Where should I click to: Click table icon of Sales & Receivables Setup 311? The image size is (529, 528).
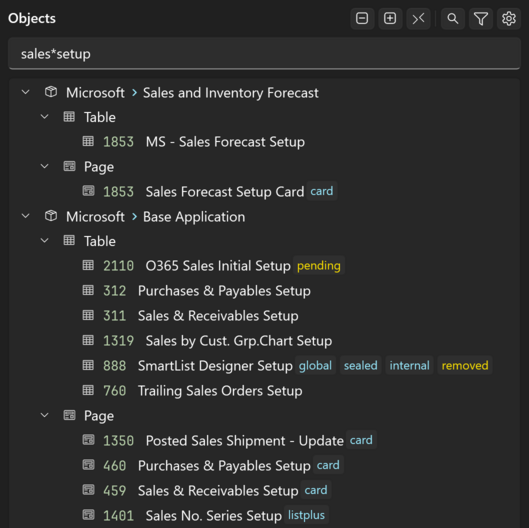[x=88, y=315]
